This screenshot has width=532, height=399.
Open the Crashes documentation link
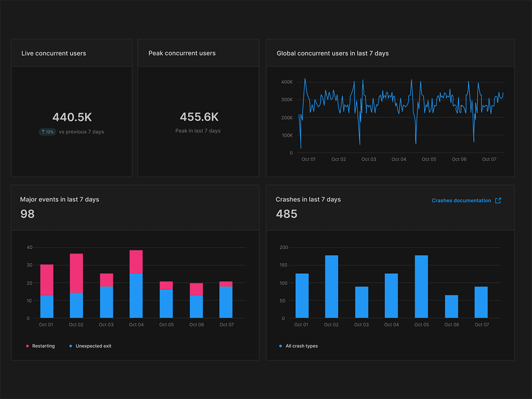click(461, 200)
